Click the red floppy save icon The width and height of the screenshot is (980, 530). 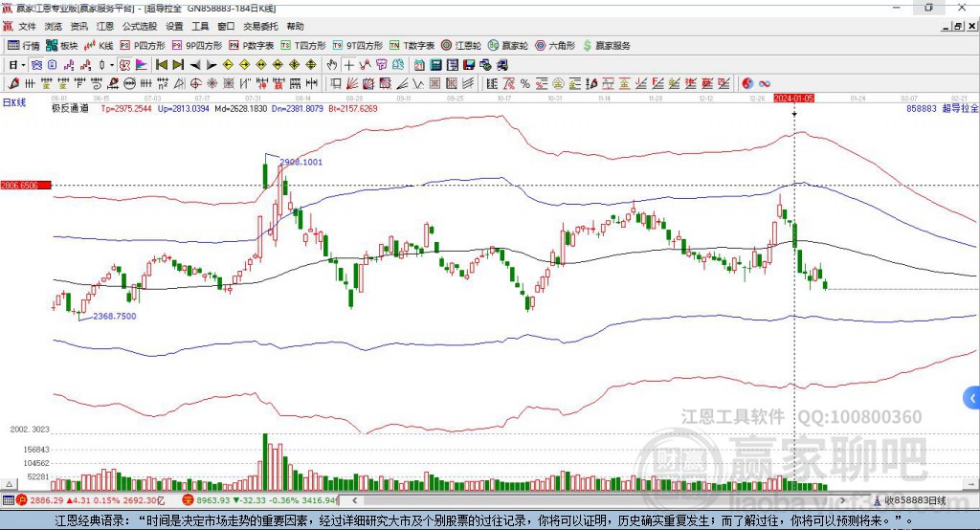tap(469, 65)
